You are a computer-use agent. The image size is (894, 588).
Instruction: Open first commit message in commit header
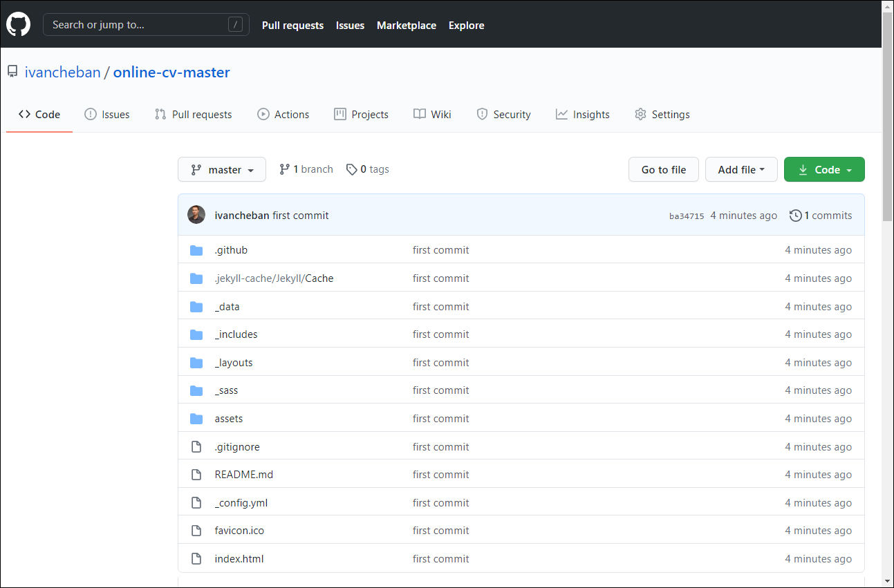pos(301,216)
